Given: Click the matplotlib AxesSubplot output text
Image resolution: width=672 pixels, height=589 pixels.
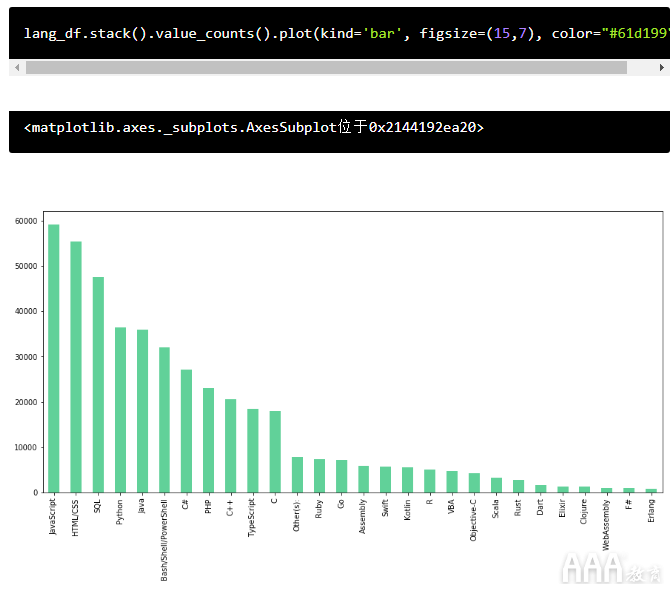Looking at the screenshot, I should pos(254,128).
